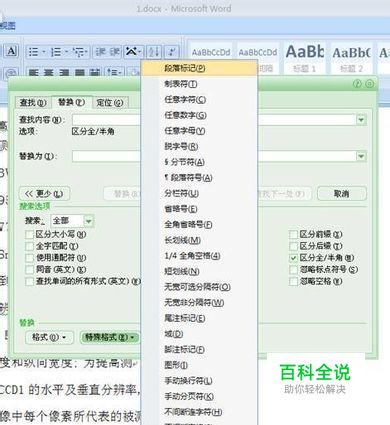Choose 任意字符(C) from menu

coord(199,100)
